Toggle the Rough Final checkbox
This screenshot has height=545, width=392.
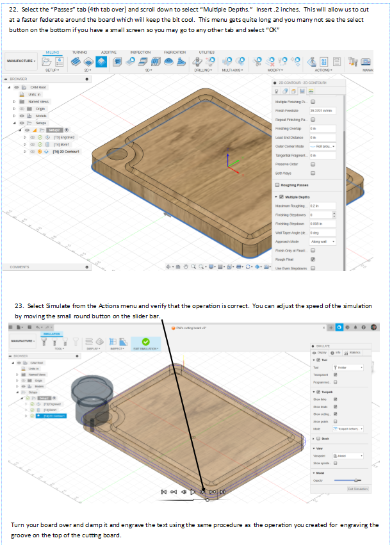click(x=313, y=259)
